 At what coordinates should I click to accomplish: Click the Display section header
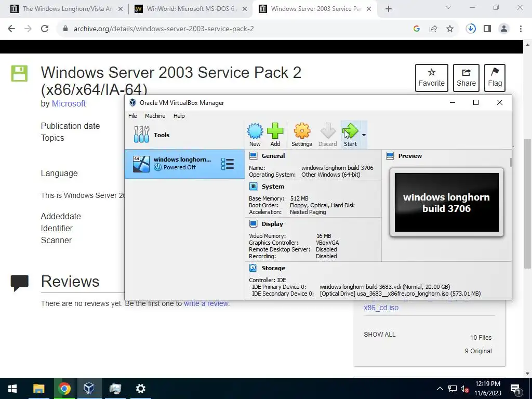(x=272, y=224)
